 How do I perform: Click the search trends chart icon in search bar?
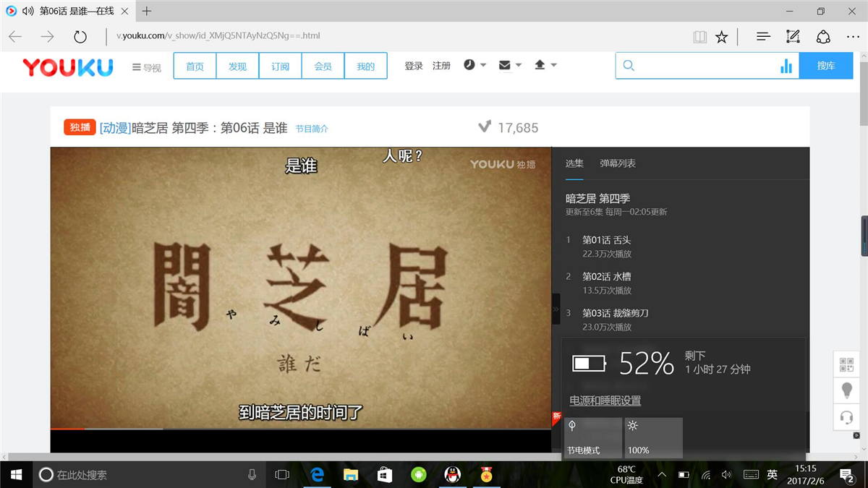[788, 65]
